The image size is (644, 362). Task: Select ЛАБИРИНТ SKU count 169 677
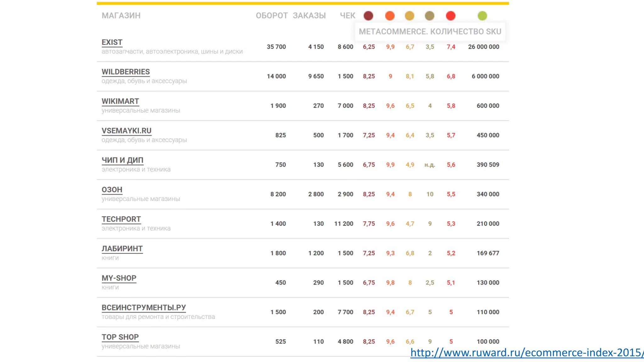(488, 253)
